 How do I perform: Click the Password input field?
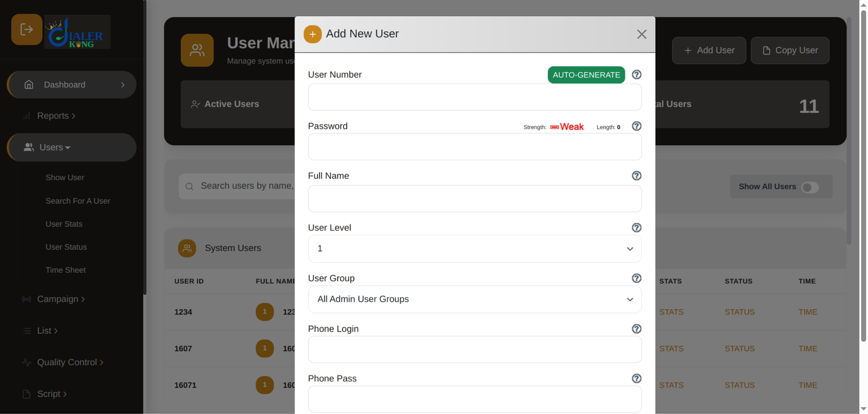(475, 147)
